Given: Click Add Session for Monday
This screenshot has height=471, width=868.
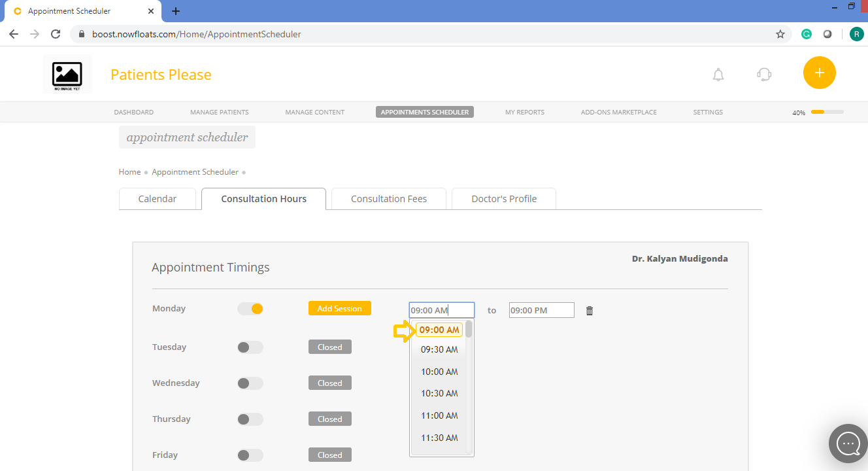Looking at the screenshot, I should point(340,308).
